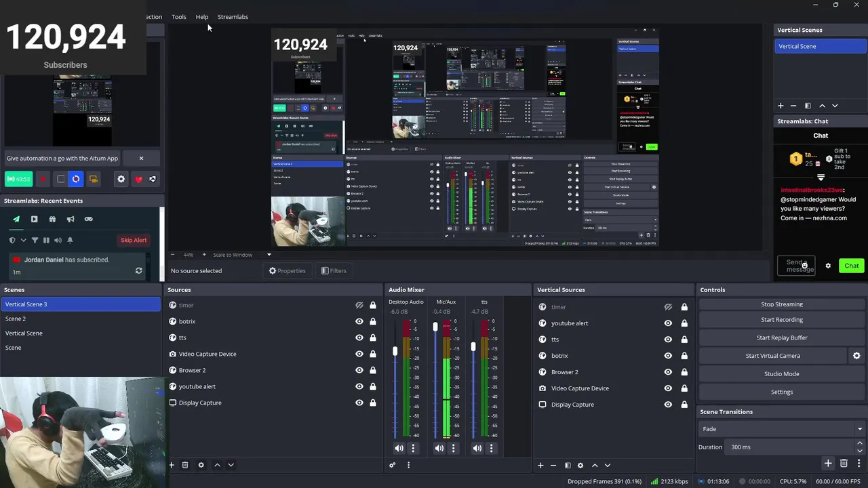Click Start Recording button
This screenshot has height=488, width=868.
(781, 320)
